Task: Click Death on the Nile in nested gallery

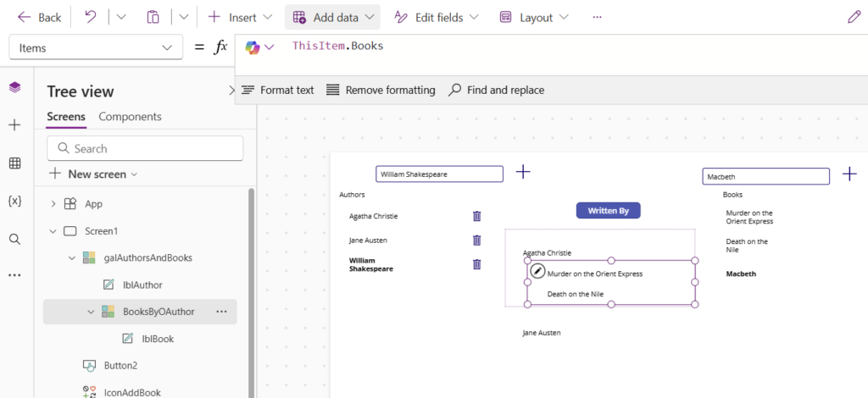Action: (x=576, y=294)
